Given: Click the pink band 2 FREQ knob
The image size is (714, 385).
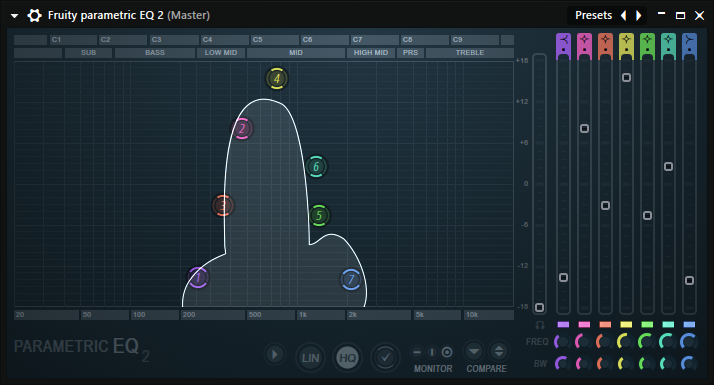Looking at the screenshot, I should point(583,341).
